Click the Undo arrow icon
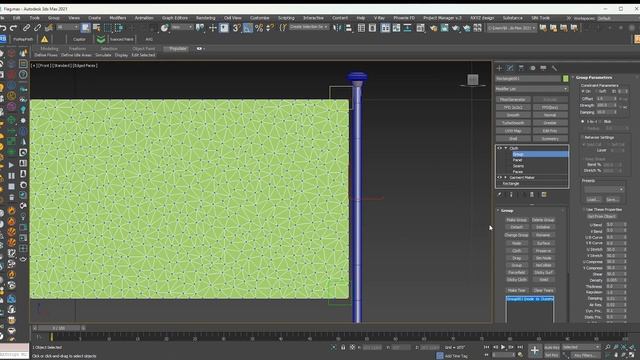This screenshot has width=640, height=360. tap(3, 28)
